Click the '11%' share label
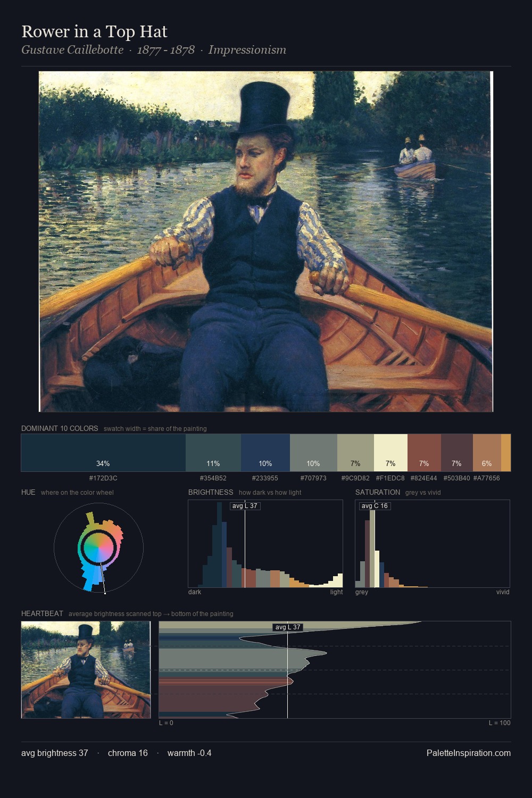Image resolution: width=532 pixels, height=798 pixels. (x=213, y=463)
